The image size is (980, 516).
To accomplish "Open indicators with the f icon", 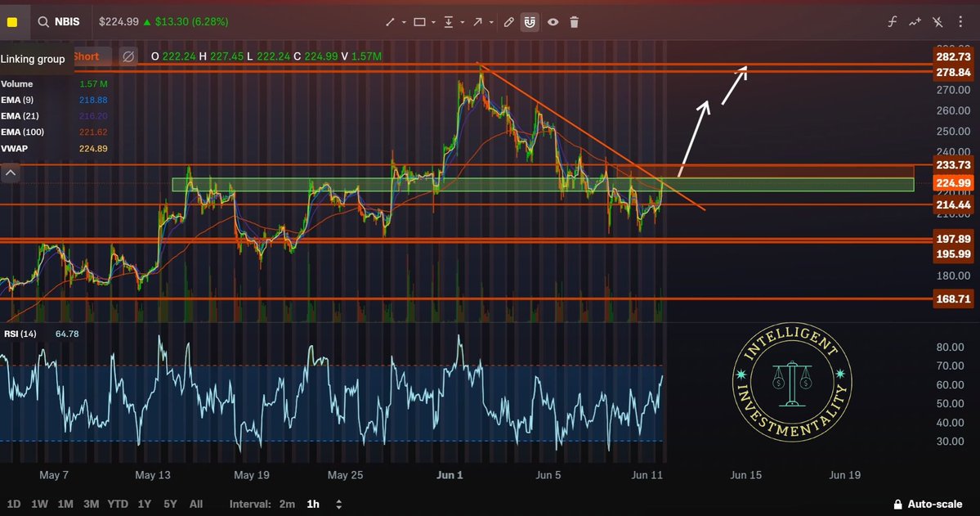I will pyautogui.click(x=892, y=22).
